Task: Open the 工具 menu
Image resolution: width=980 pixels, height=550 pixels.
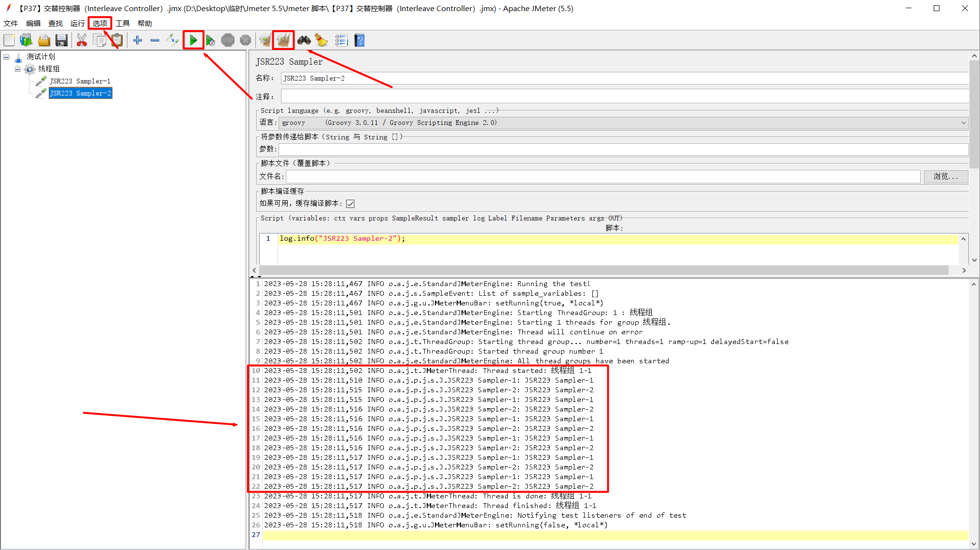Action: pos(123,23)
